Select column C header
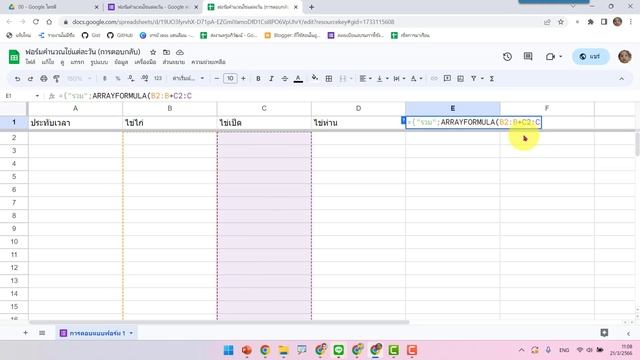640x360 pixels. pyautogui.click(x=264, y=108)
